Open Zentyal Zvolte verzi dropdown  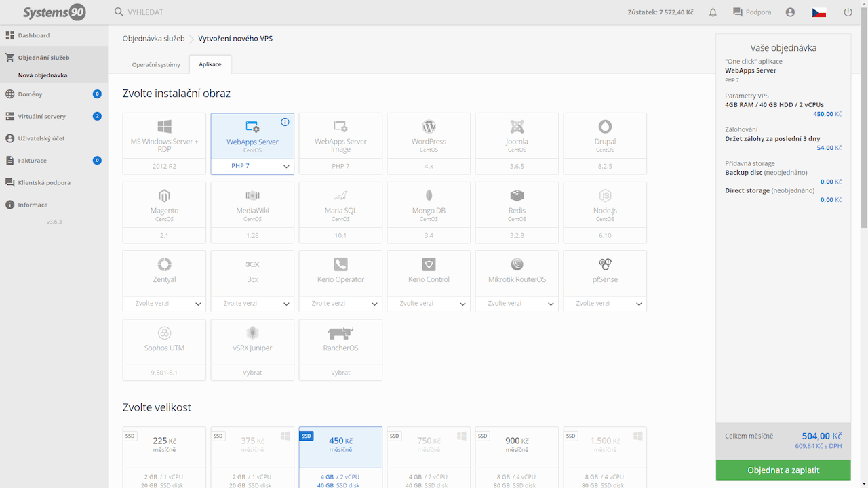pyautogui.click(x=164, y=304)
